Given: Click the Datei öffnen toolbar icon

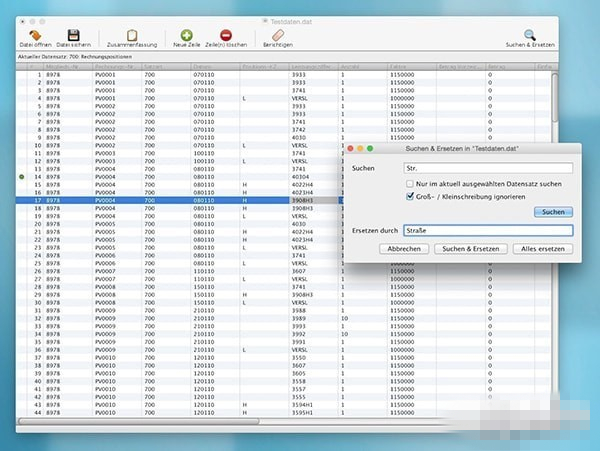Looking at the screenshot, I should pyautogui.click(x=36, y=36).
